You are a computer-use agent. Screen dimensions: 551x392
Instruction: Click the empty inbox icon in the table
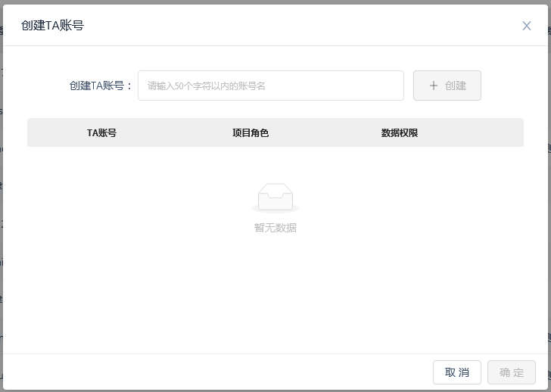(x=275, y=197)
